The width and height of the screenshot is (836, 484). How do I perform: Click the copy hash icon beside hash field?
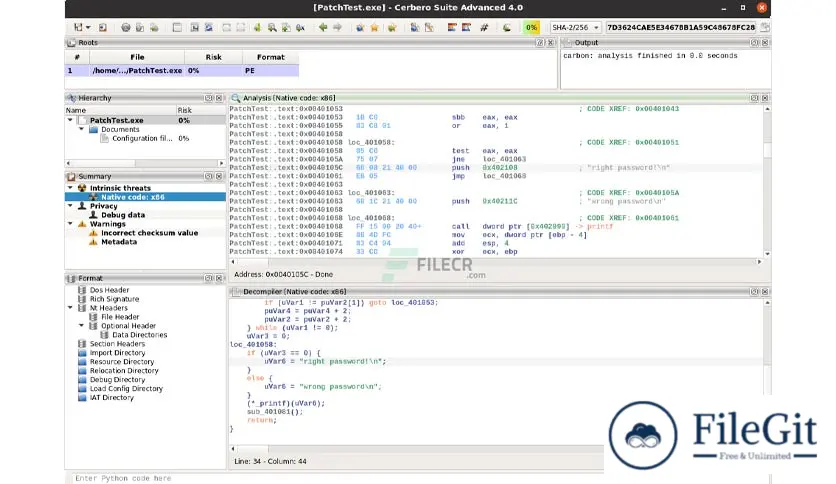[x=765, y=27]
